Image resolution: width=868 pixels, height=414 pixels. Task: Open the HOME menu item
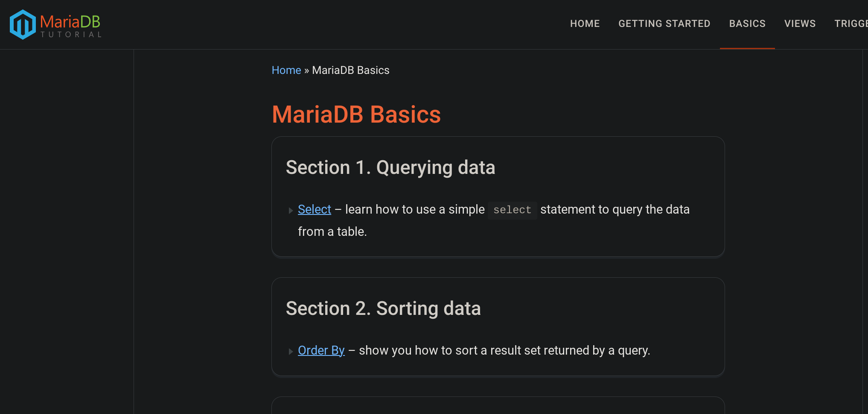pos(585,23)
